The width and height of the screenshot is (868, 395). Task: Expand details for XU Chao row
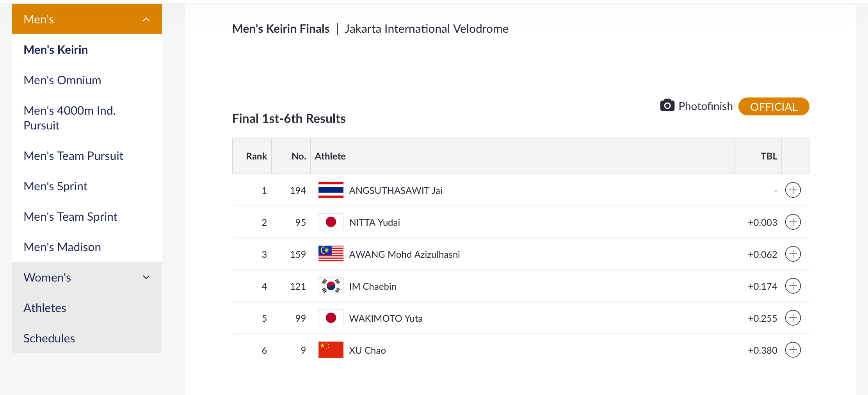click(793, 350)
